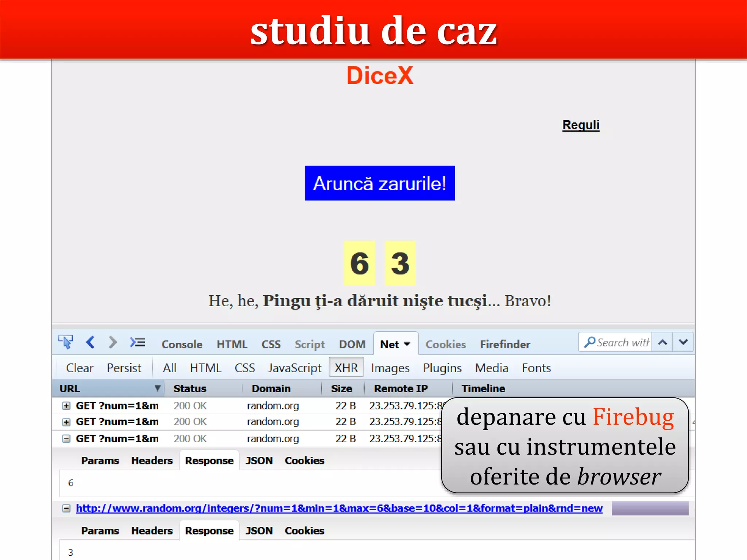The width and height of the screenshot is (747, 560).
Task: Toggle Persist for network log
Action: pyautogui.click(x=124, y=367)
